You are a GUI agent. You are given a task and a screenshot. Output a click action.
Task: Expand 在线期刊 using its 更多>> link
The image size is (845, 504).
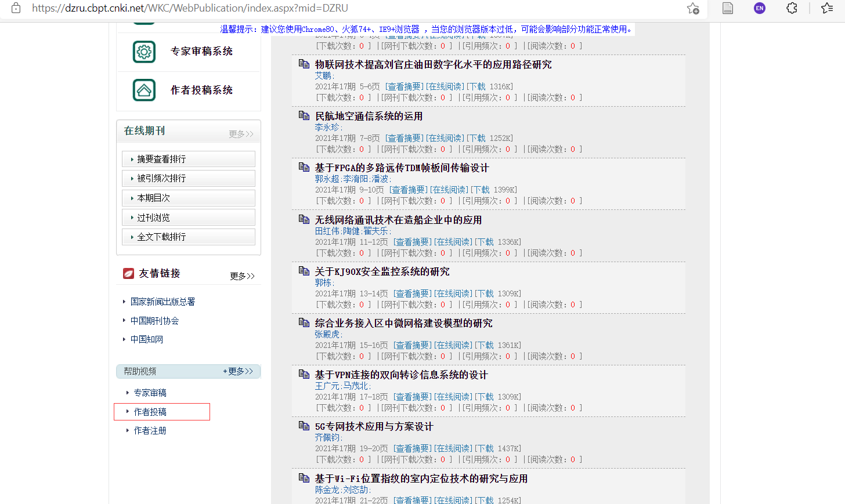tap(241, 134)
